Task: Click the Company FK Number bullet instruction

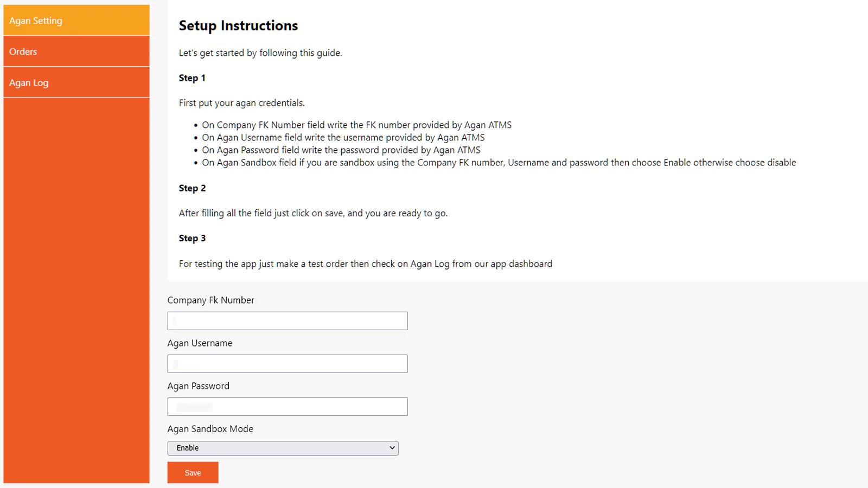Action: click(x=356, y=125)
